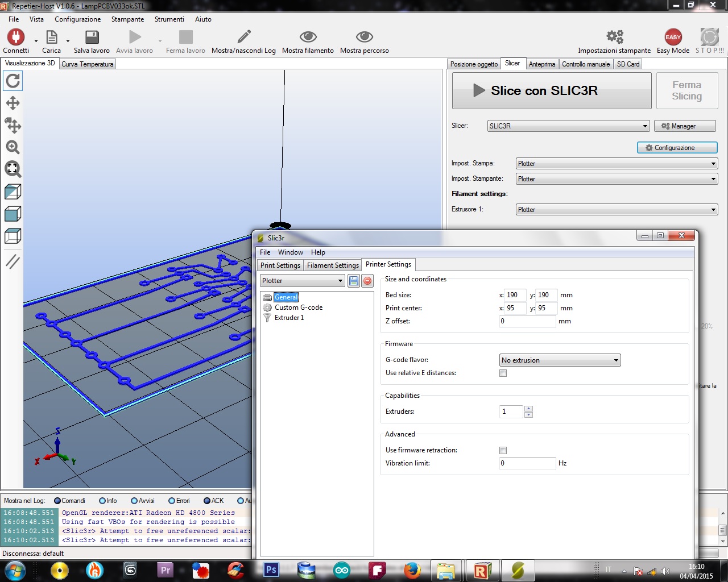
Task: Switch to top cube view
Action: pos(13,236)
